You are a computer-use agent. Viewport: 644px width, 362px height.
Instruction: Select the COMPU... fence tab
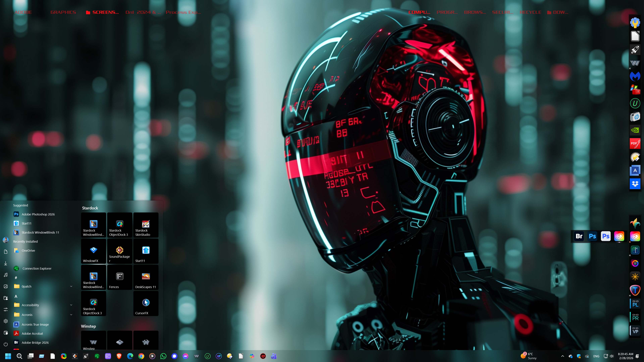coord(419,12)
